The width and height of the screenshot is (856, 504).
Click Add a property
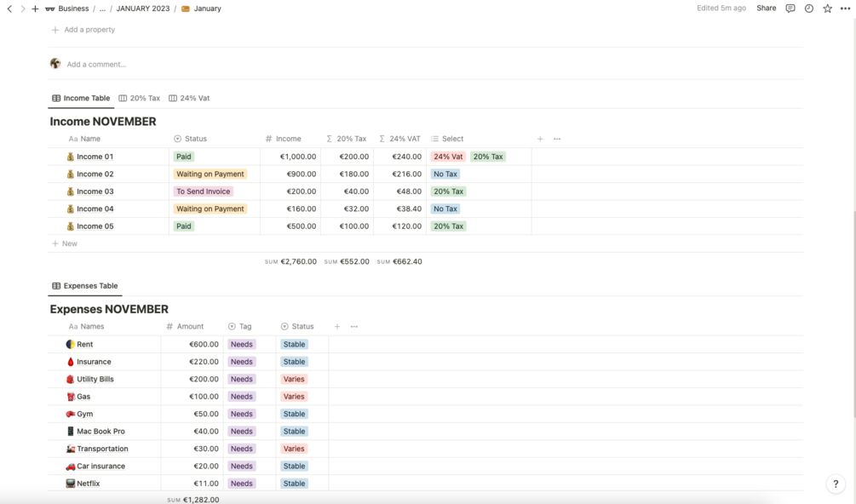point(83,30)
